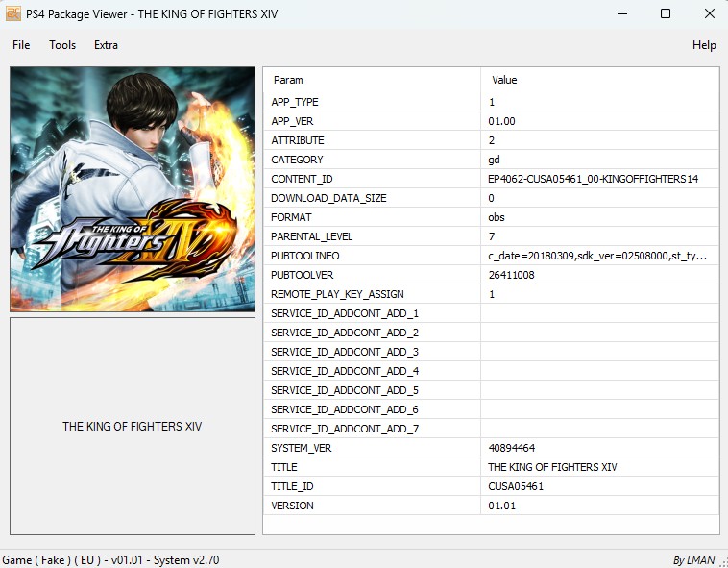
Task: Click THE KING OF FIGHTERS XIV table value
Action: click(x=552, y=467)
